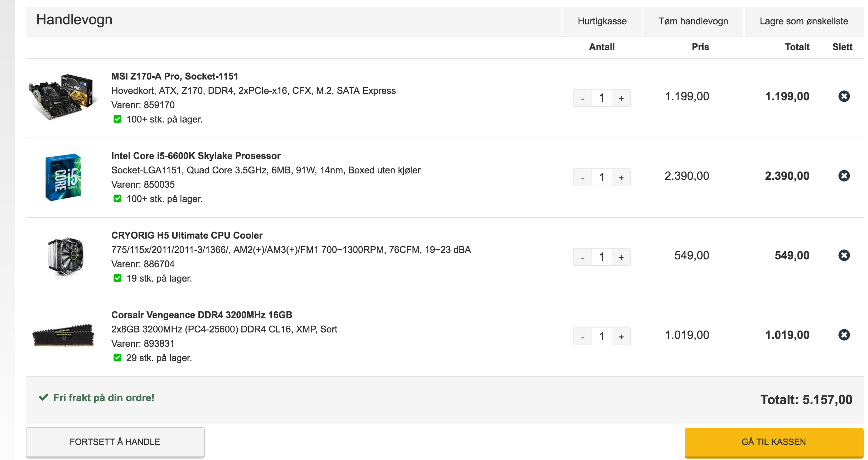
Task: Delete Corsair Vengeance DDR4 from cart
Action: pyautogui.click(x=844, y=335)
